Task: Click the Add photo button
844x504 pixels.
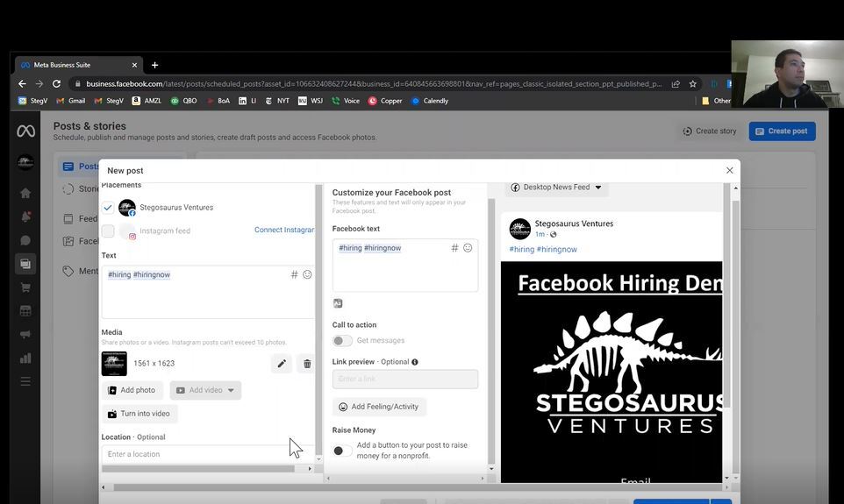Action: [x=132, y=390]
